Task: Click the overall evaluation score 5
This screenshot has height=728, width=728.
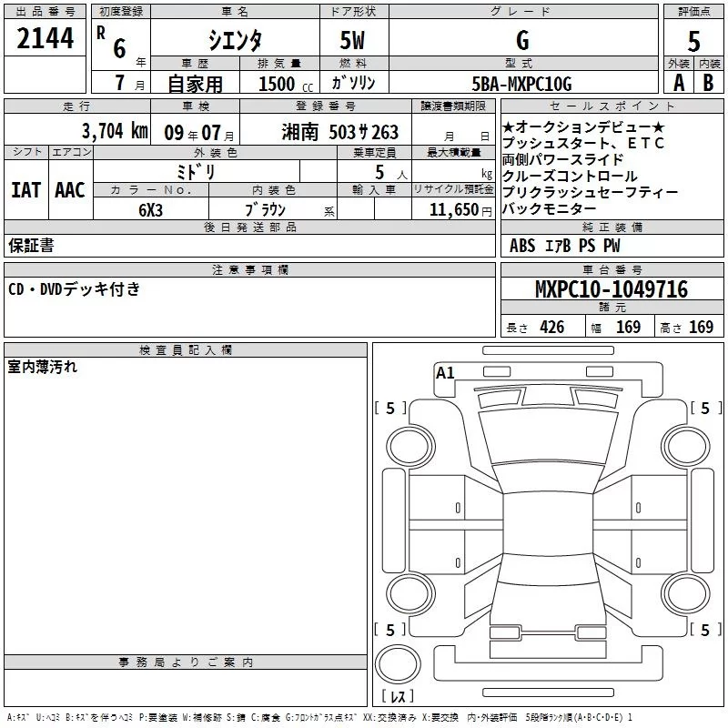Action: point(693,42)
